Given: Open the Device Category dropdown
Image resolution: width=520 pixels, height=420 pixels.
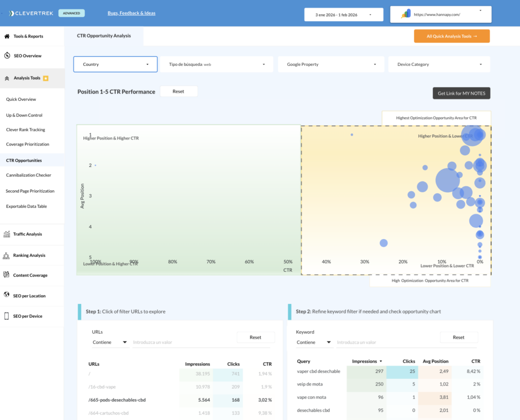Looking at the screenshot, I should [x=439, y=64].
